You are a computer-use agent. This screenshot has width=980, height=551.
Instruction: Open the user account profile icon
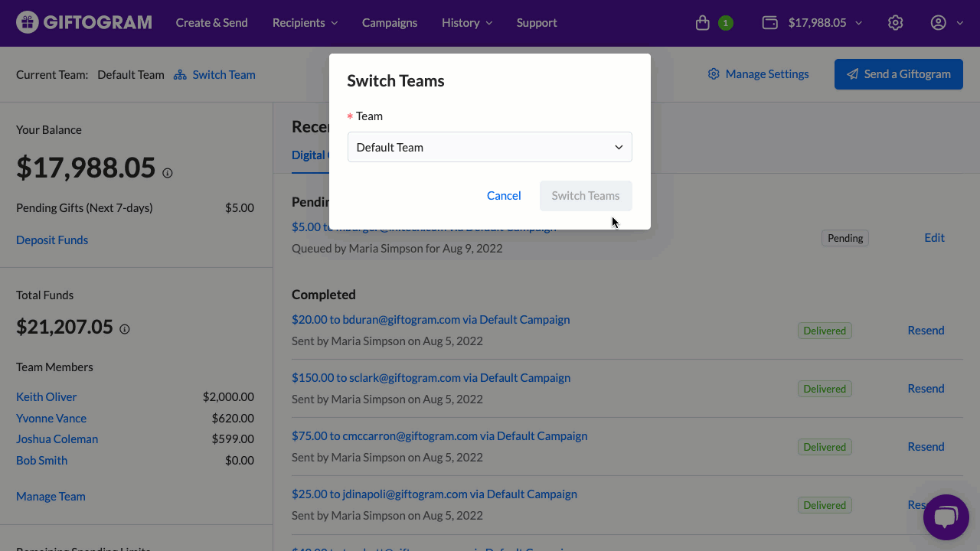coord(938,23)
